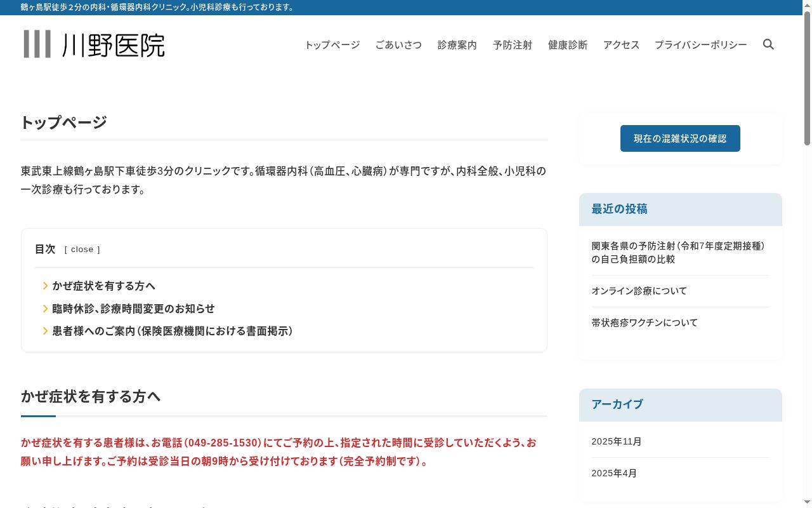
Task: Click the vertical page scrollbar thumb
Action: tap(807, 79)
